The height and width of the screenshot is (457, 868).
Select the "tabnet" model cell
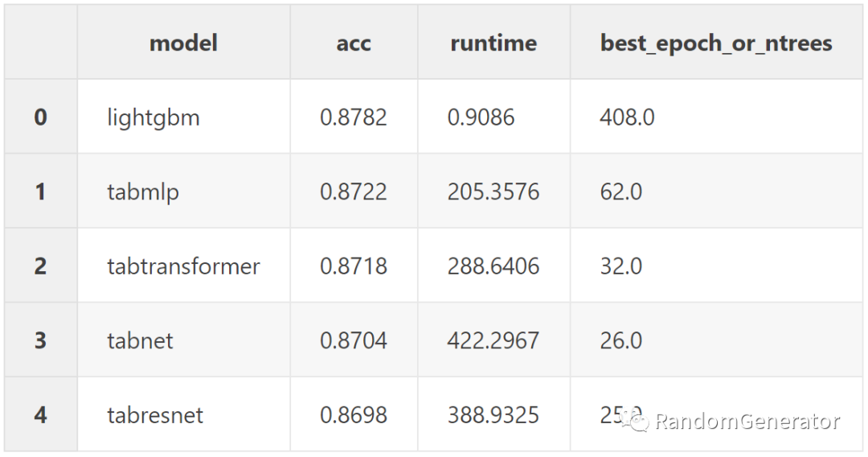pos(140,340)
